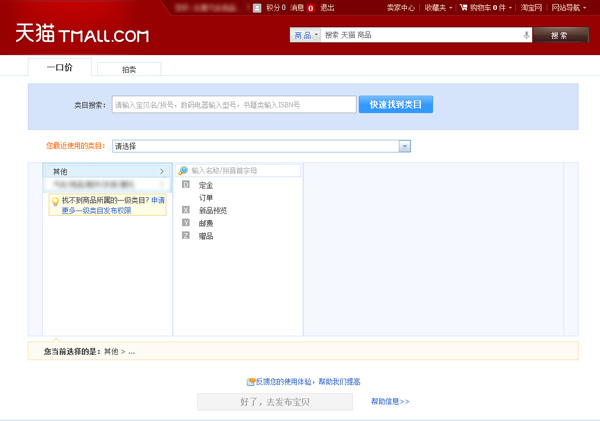Open 淘宝网 link in top bar
Image resolution: width=600 pixels, height=421 pixels.
click(x=531, y=8)
